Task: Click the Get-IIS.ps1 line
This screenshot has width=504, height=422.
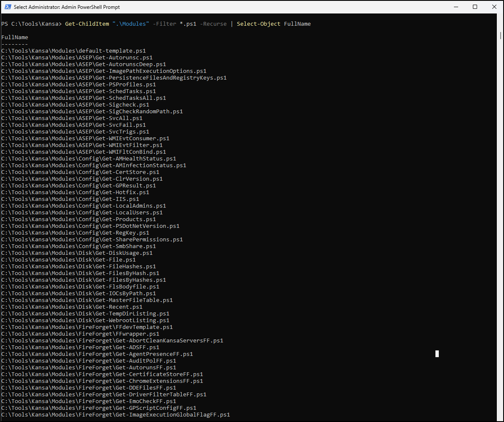Action: click(70, 199)
